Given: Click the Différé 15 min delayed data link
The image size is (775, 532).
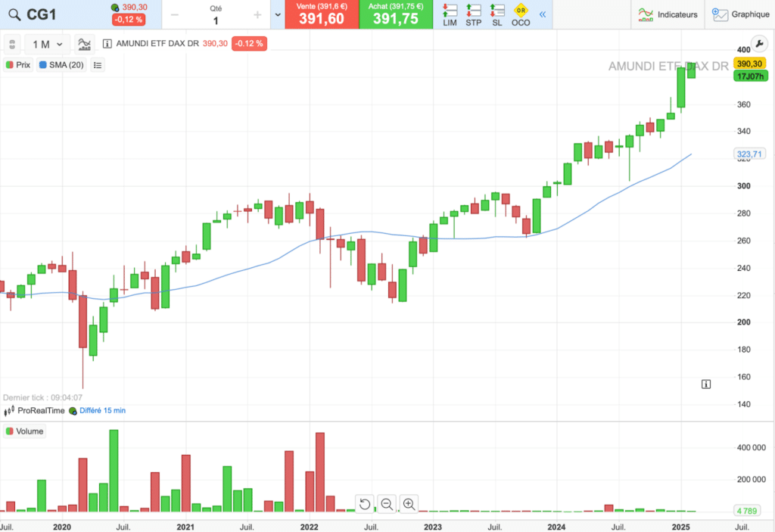Looking at the screenshot, I should click(x=102, y=410).
